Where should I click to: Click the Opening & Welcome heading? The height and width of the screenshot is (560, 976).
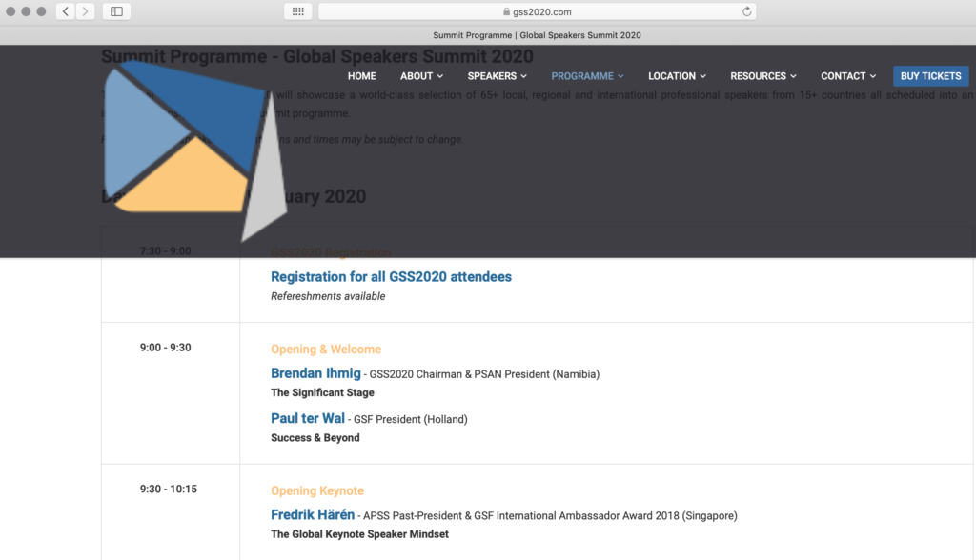pyautogui.click(x=326, y=350)
